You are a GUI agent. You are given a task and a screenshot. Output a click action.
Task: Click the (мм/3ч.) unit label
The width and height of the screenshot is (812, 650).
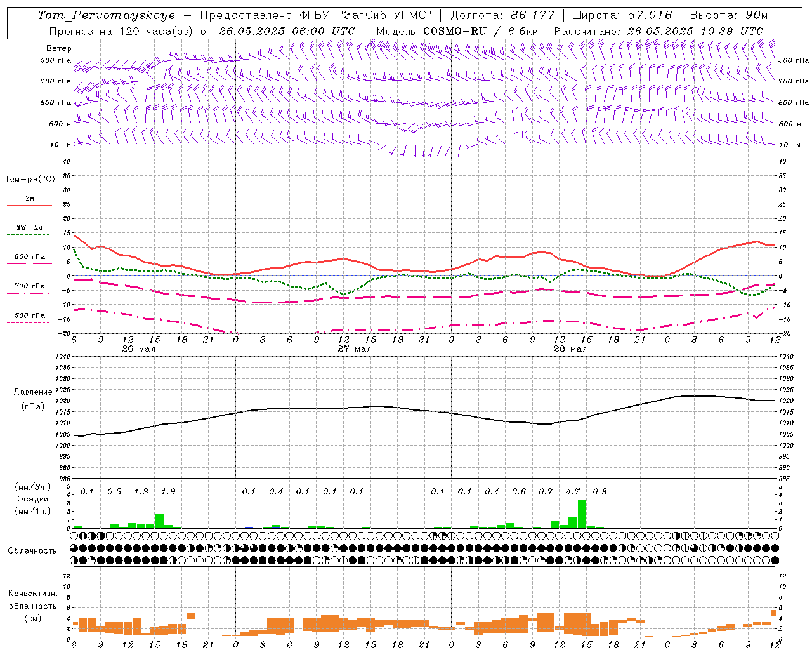(x=32, y=487)
